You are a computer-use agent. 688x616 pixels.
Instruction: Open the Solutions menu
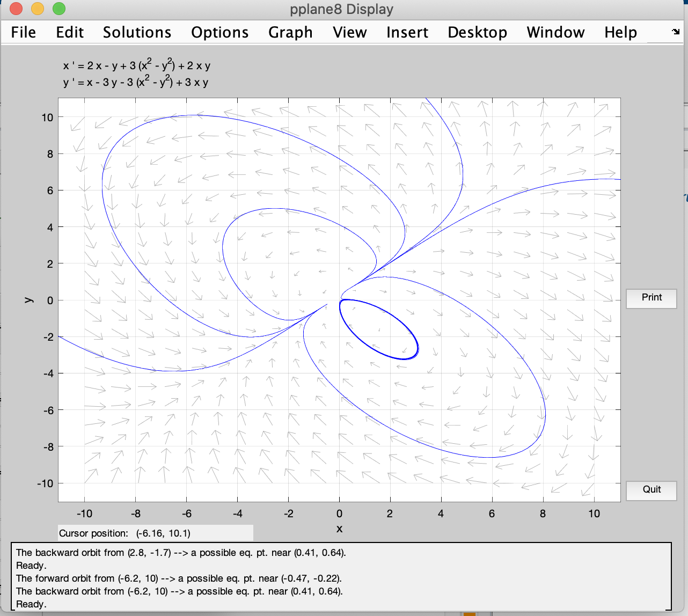point(137,32)
